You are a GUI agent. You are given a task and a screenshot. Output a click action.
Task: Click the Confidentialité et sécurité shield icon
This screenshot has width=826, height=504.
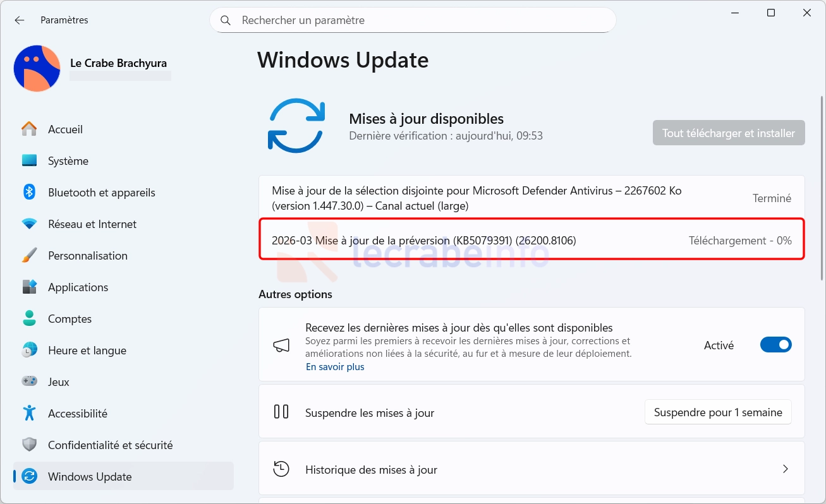click(x=29, y=445)
